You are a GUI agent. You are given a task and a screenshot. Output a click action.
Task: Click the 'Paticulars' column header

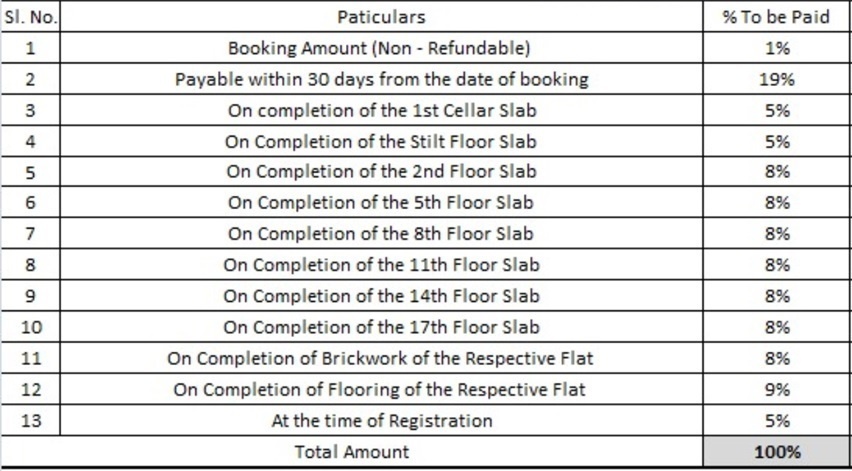(x=381, y=17)
